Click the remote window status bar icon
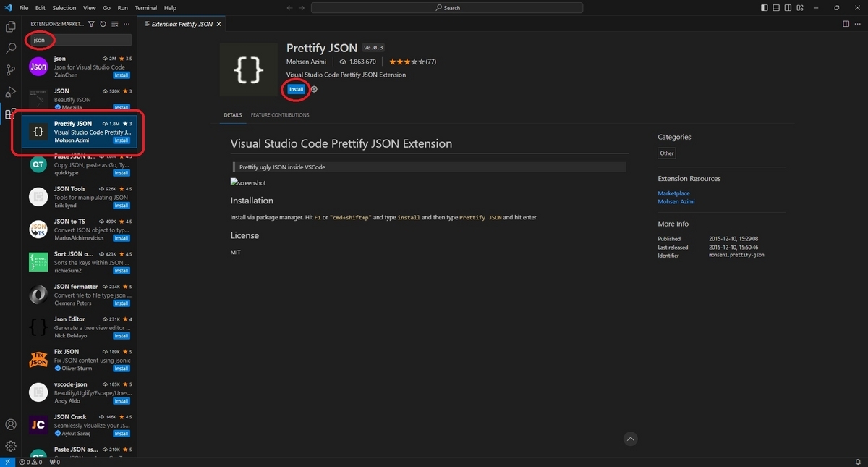This screenshot has width=868, height=467. [7, 462]
